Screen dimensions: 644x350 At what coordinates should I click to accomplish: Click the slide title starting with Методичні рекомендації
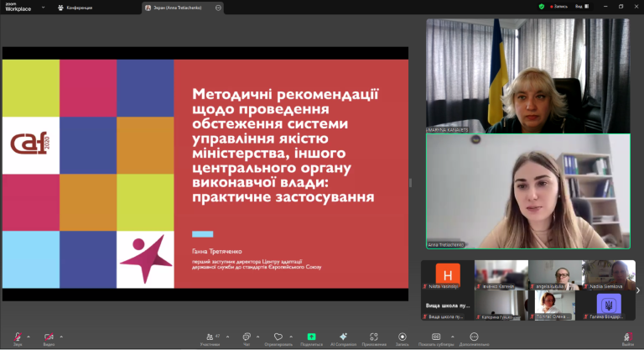click(285, 145)
